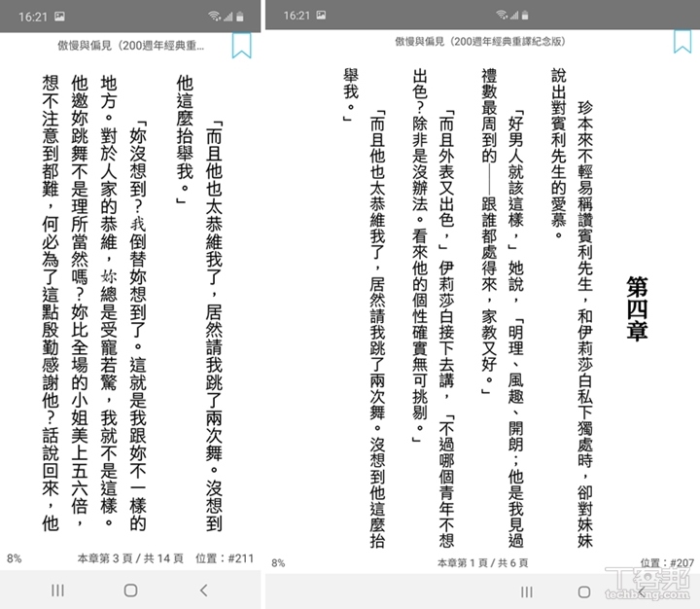The width and height of the screenshot is (700, 609).
Task: Tap the back arrow on left phone
Action: [x=203, y=591]
